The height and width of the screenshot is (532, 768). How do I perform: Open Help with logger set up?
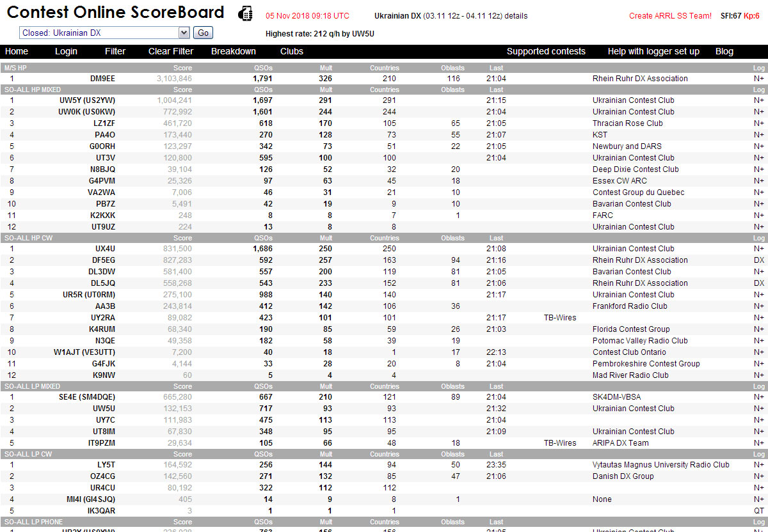tap(653, 51)
